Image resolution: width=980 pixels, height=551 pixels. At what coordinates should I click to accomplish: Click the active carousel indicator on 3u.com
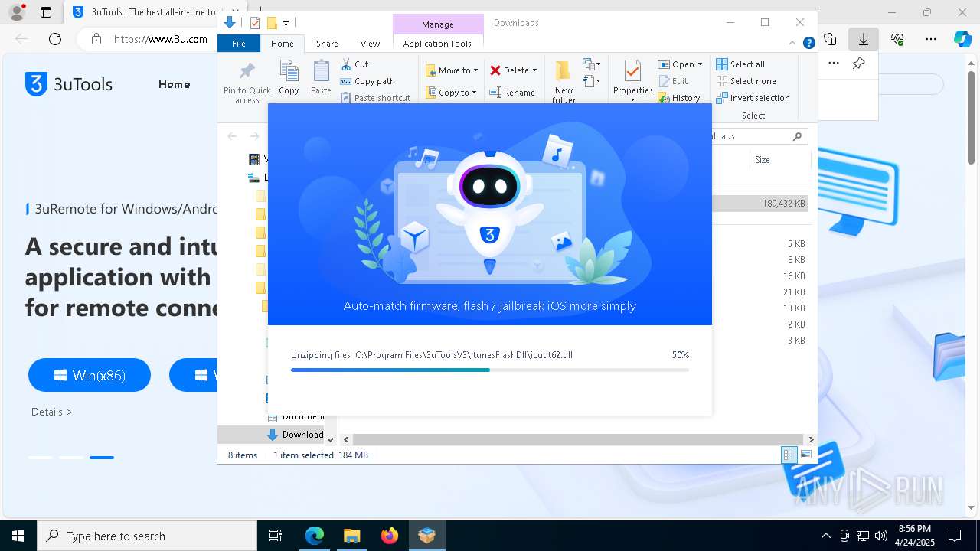(x=102, y=458)
